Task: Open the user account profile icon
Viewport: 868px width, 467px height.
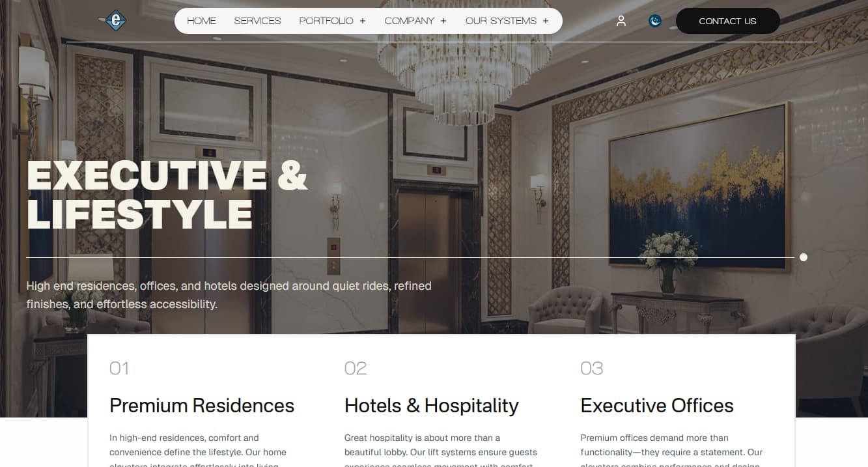Action: 621,21
